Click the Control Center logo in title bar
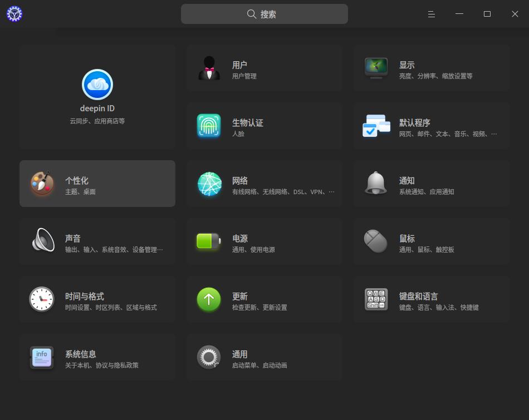This screenshot has width=529, height=420. coord(14,14)
